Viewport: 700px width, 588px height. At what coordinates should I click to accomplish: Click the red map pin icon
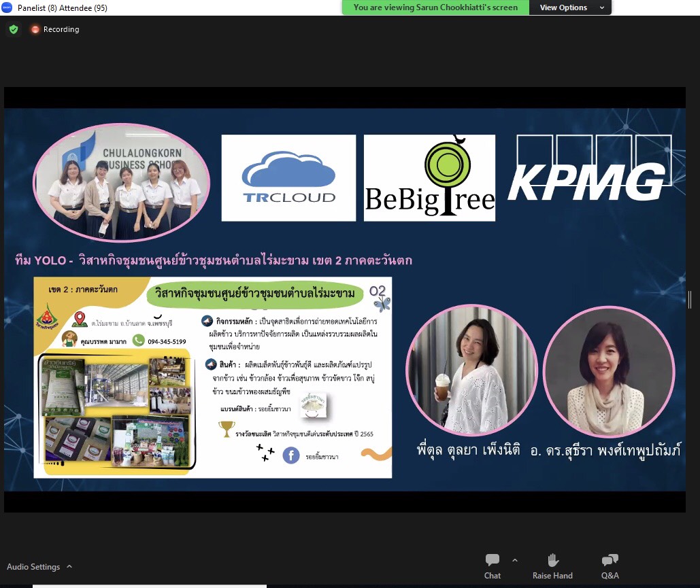80,319
